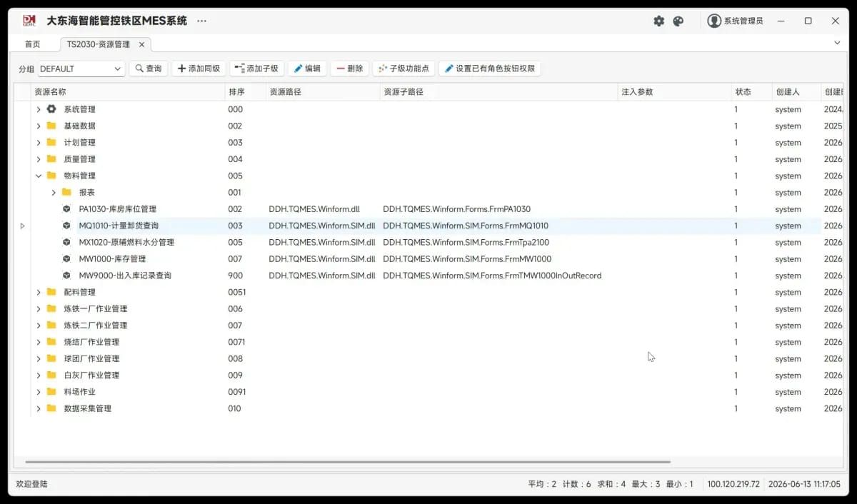The height and width of the screenshot is (504, 857).
Task: Click the cube icon beside MQ1010-计量卸货查询
Action: [x=66, y=226]
